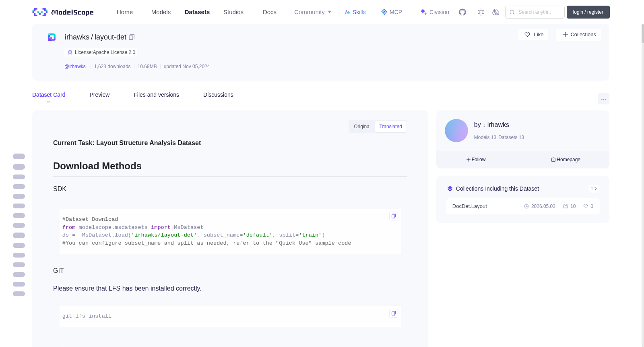The height and width of the screenshot is (347, 644).
Task: Expand the Community dropdown menu
Action: [x=313, y=12]
